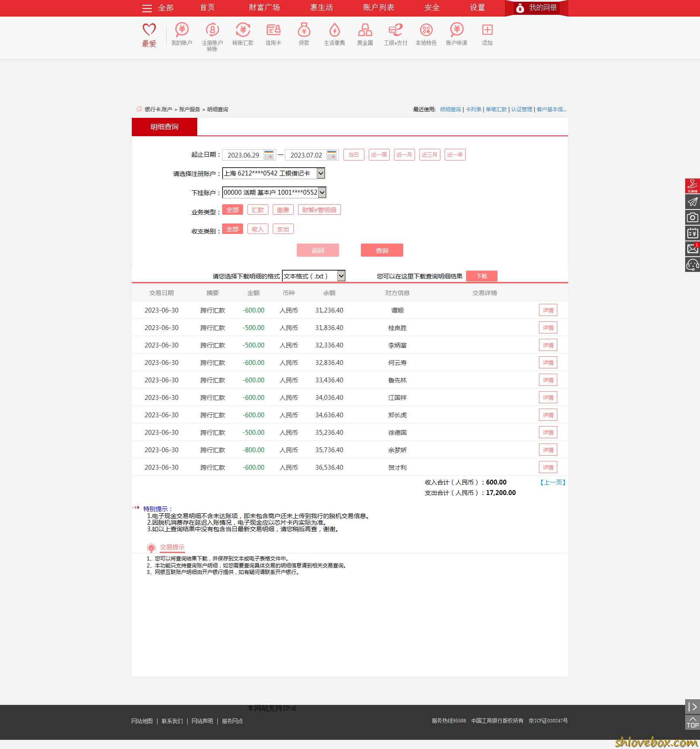Image resolution: width=700 pixels, height=749 pixels.
Task: Choose 近一年 date range
Action: pos(455,155)
